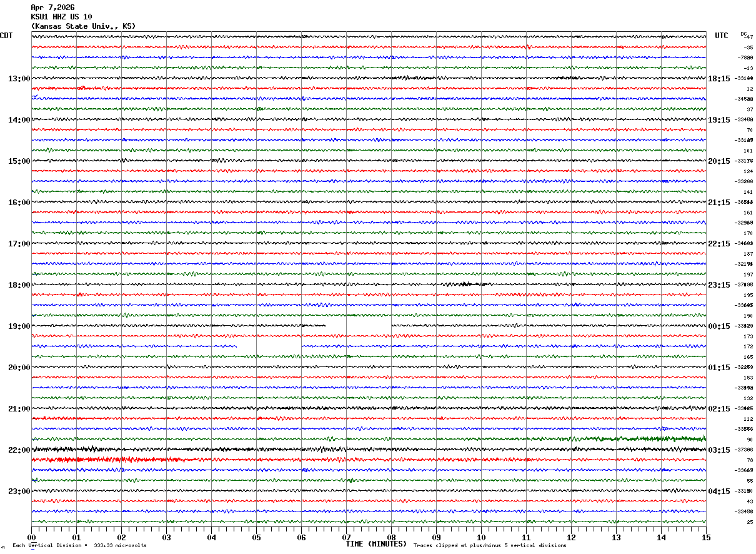The height and width of the screenshot is (554, 756).
Task: Click the KSU1 HHZ US 10 station title
Action: (61, 17)
